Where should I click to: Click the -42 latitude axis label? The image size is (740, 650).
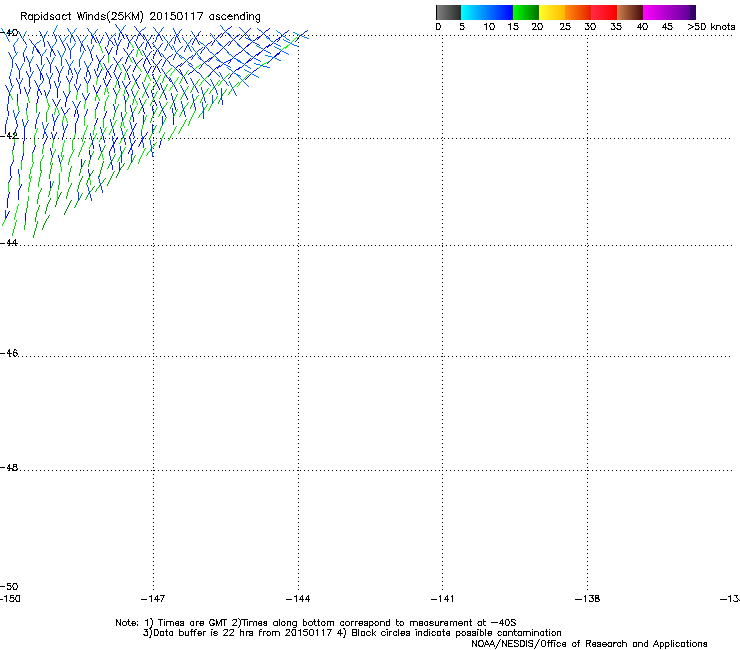point(9,135)
